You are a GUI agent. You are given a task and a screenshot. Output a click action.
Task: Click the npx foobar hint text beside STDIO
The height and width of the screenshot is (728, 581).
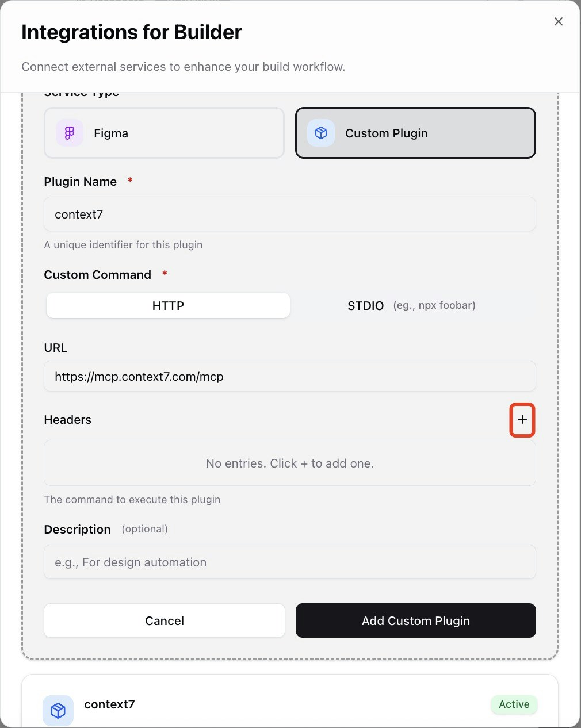(435, 305)
